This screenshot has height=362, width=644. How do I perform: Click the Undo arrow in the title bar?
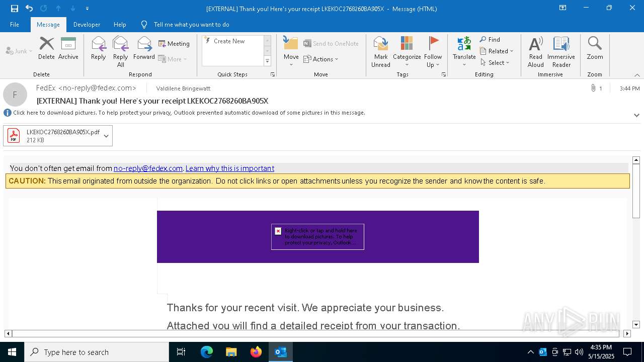(29, 8)
